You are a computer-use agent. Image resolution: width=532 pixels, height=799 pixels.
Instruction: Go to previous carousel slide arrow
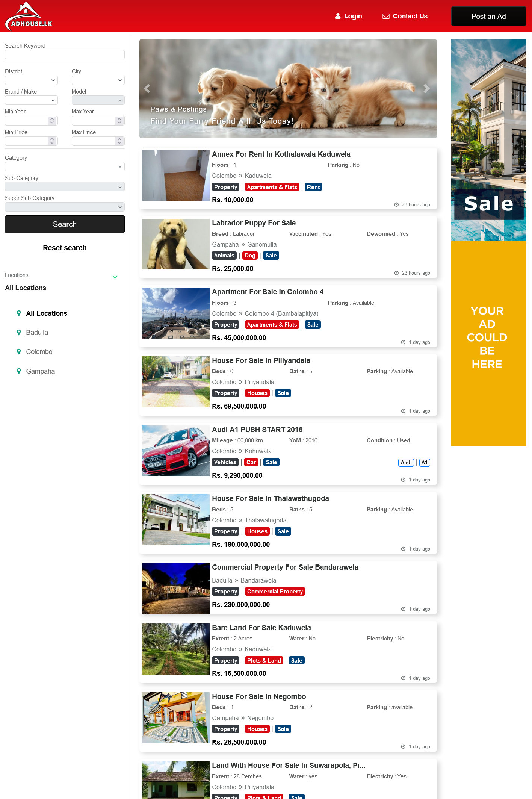pos(147,89)
